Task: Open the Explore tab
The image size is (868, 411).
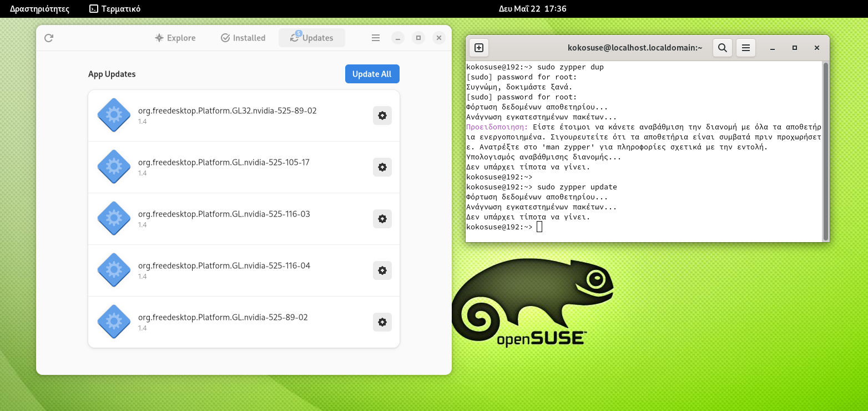Action: click(175, 38)
